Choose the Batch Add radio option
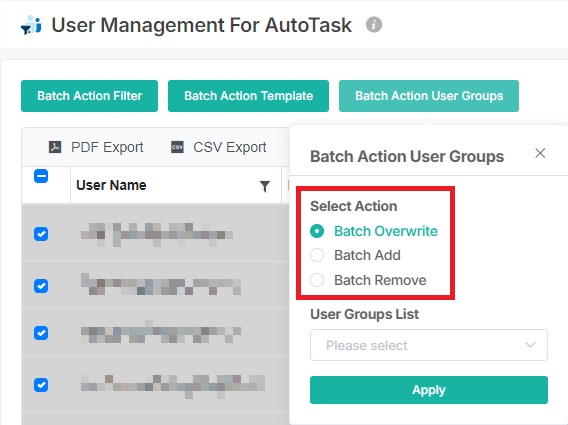 (x=317, y=255)
